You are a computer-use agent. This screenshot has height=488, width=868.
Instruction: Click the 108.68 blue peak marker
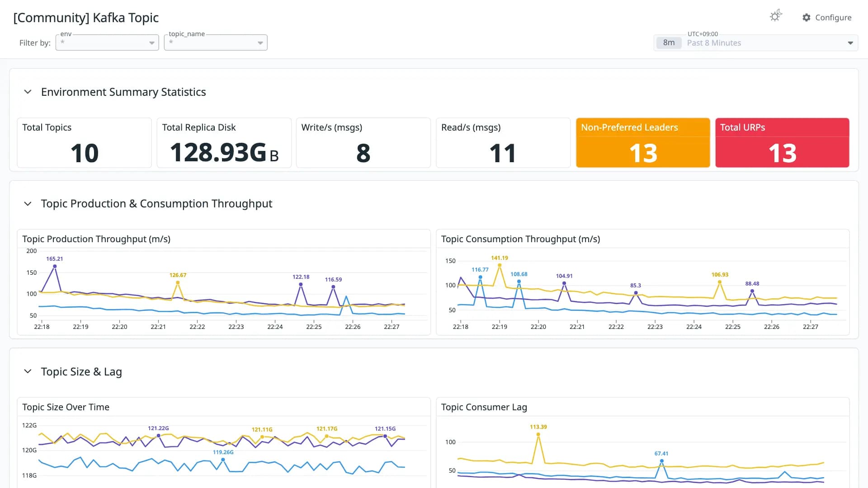[519, 282]
